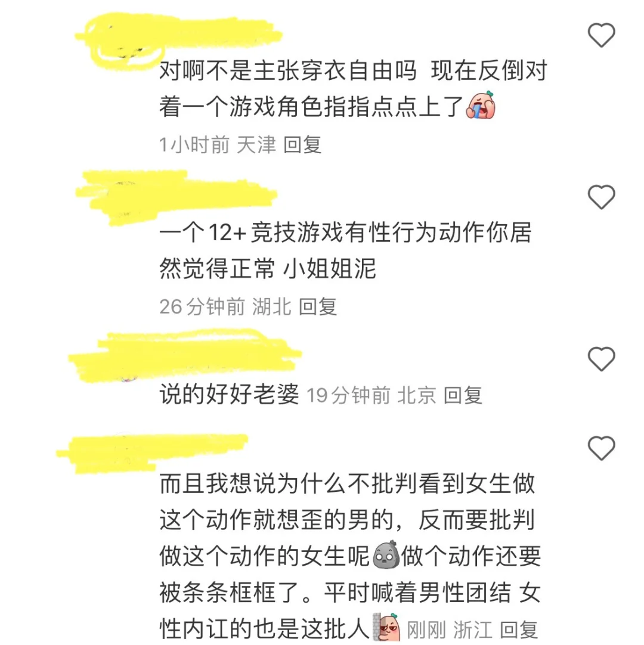Open the third commenter's masked username

(185, 355)
